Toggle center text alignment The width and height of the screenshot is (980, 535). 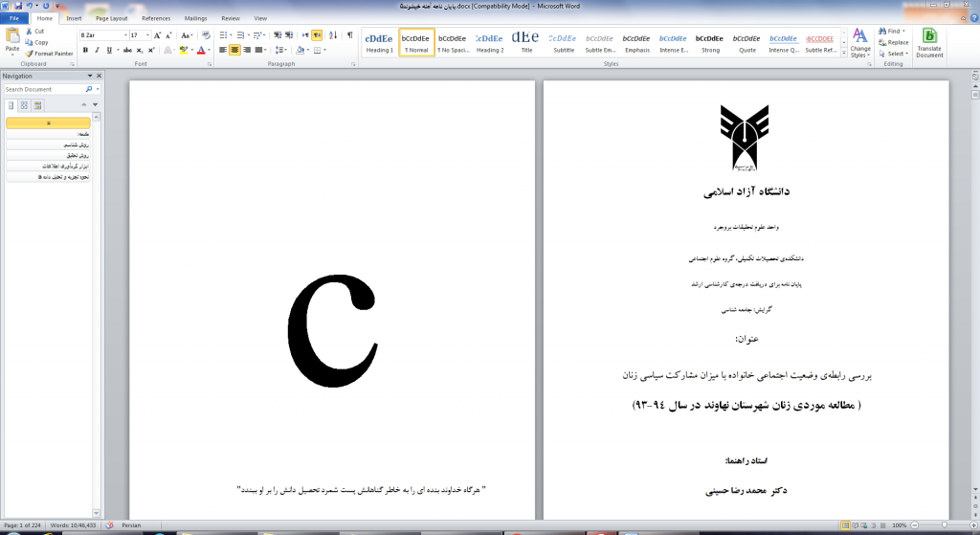tap(234, 50)
